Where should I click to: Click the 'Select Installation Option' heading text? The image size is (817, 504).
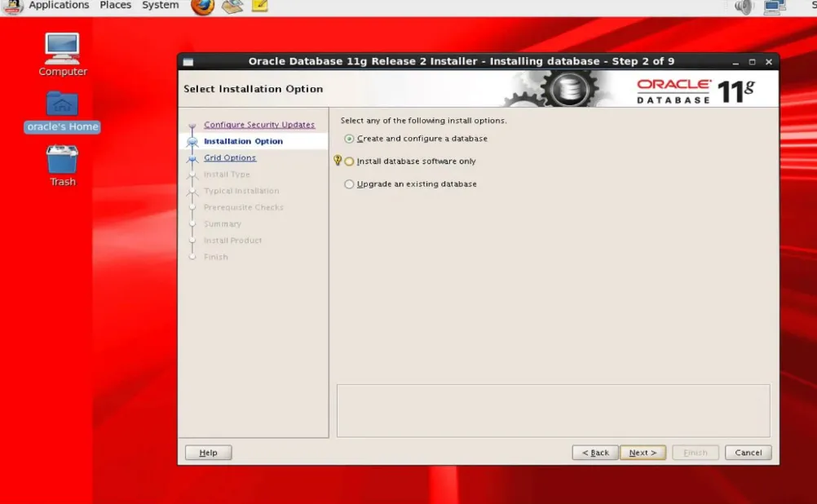click(x=254, y=89)
